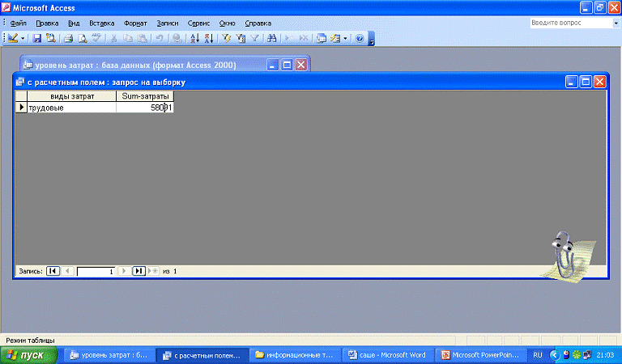Click the Save floppy disk icon
Screen dimensions: 622x364
point(37,38)
